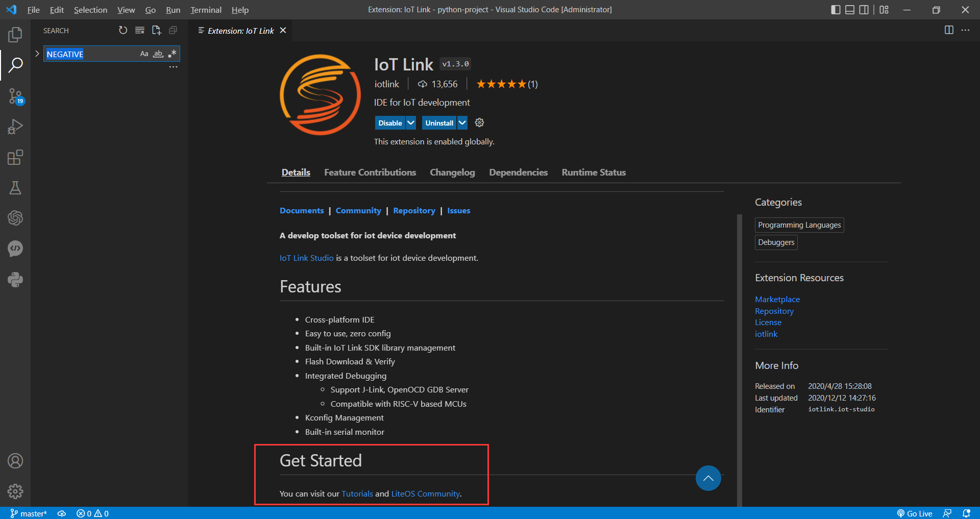Toggle Use Regular Expression in search
The image size is (980, 519).
click(x=173, y=54)
